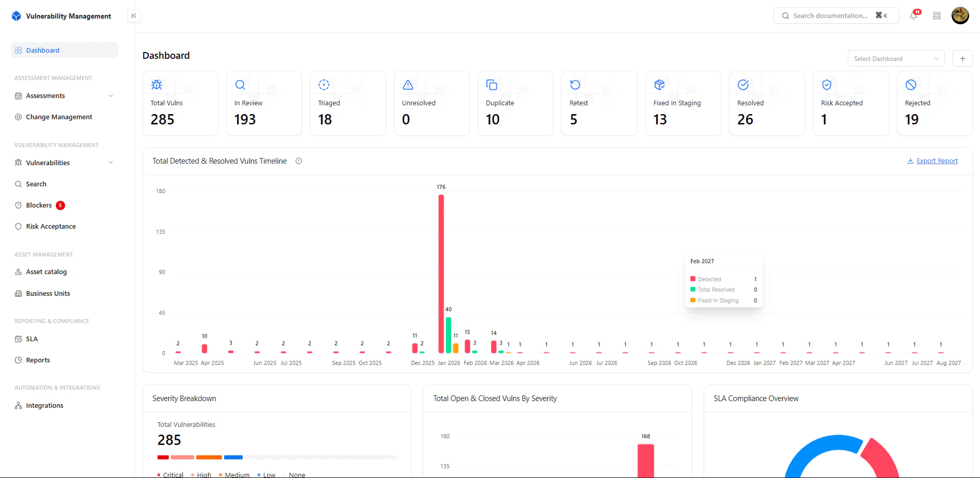
Task: Click the Rejected ban icon
Action: (x=911, y=85)
